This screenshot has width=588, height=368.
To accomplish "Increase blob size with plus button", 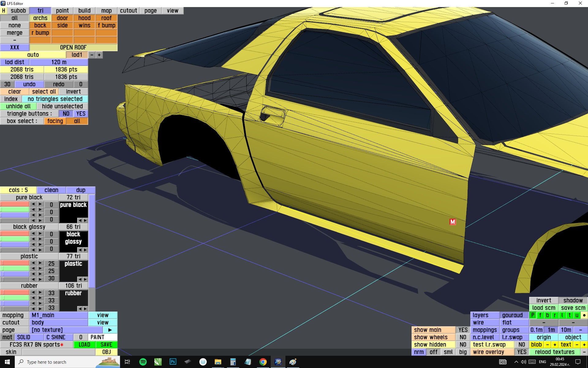I will [x=555, y=345].
